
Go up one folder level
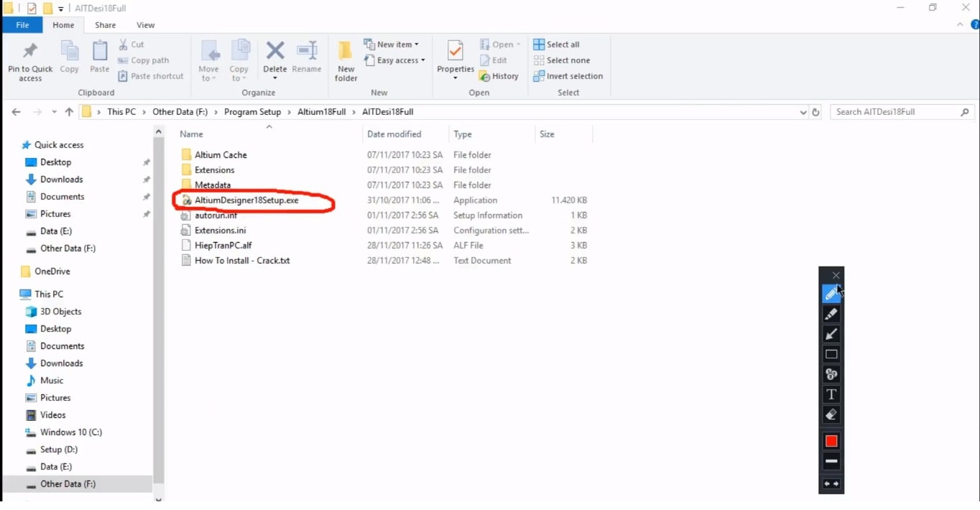(69, 112)
